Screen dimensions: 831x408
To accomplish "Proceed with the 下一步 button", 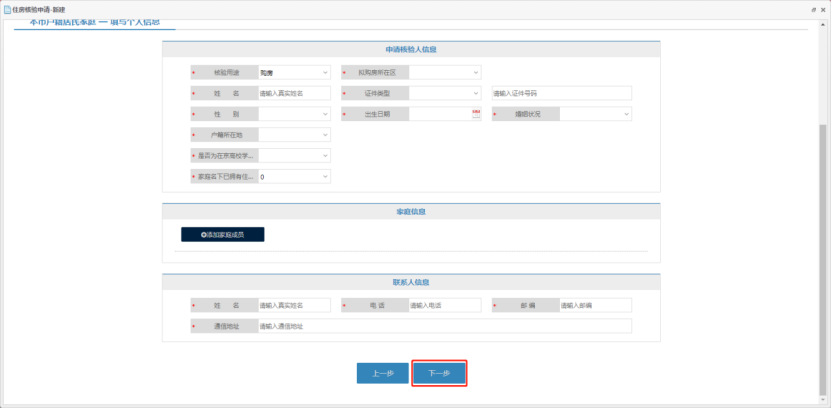I will point(439,373).
